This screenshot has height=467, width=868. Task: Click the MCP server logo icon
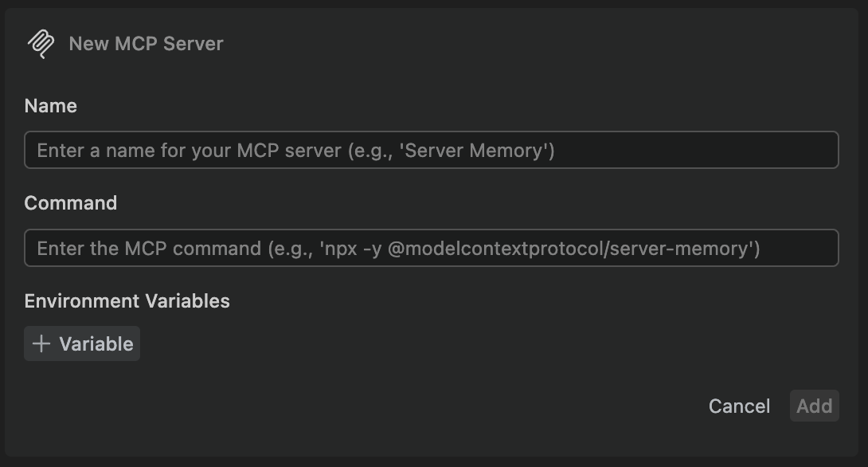pos(41,44)
